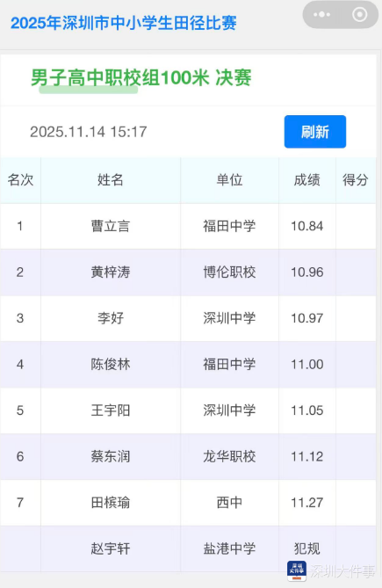Click the school 博伦职校
Viewport: 382px width, 588px height.
click(x=229, y=272)
